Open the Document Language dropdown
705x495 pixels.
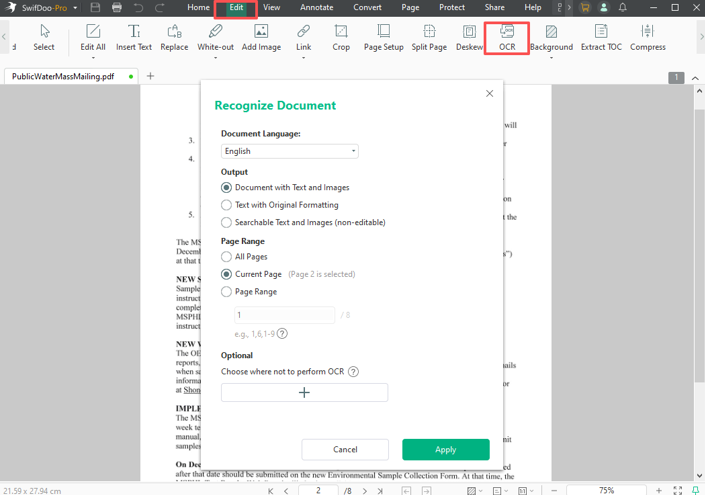click(x=289, y=151)
